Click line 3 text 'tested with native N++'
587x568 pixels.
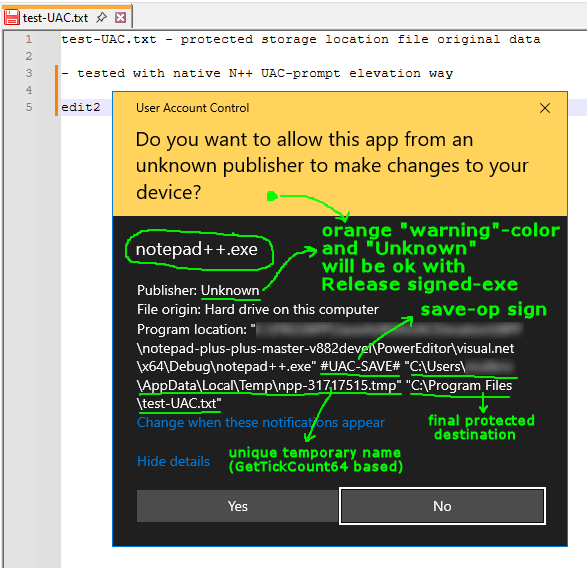point(165,73)
